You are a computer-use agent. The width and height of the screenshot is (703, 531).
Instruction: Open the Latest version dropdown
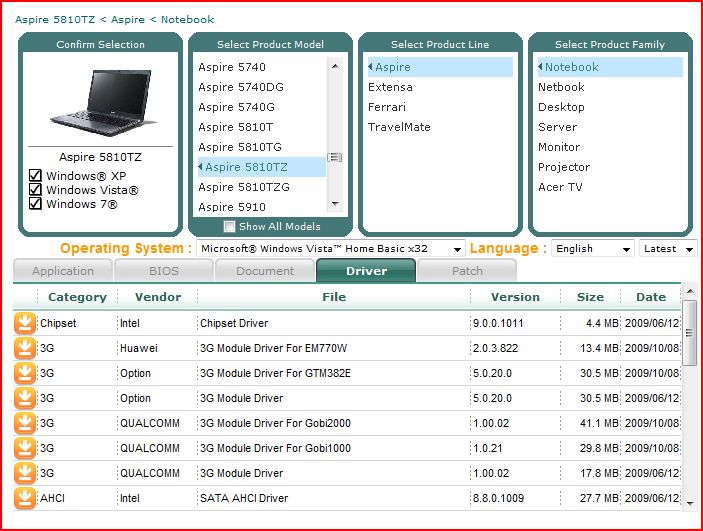668,248
